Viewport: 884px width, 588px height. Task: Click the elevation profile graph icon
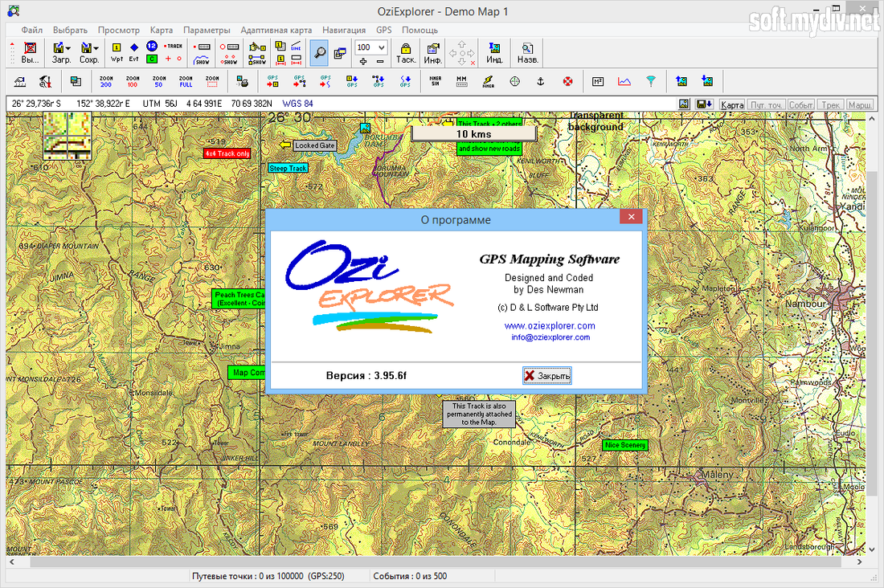click(x=624, y=82)
